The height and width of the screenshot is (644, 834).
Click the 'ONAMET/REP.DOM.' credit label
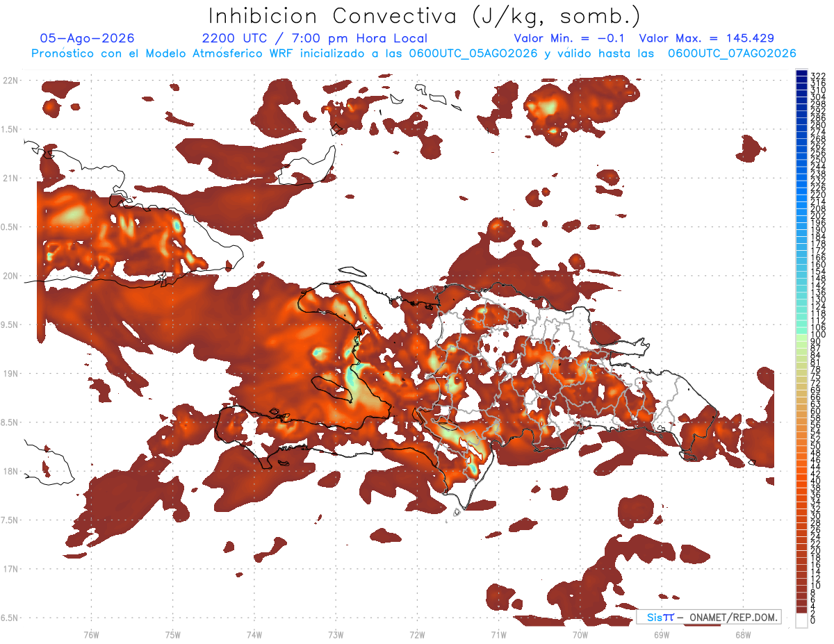point(733,617)
